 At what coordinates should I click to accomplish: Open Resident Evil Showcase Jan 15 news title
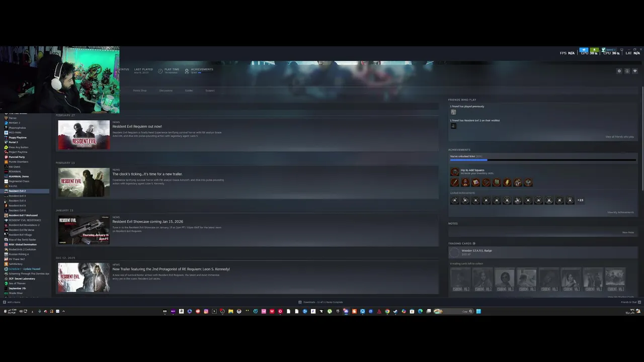[147, 222]
